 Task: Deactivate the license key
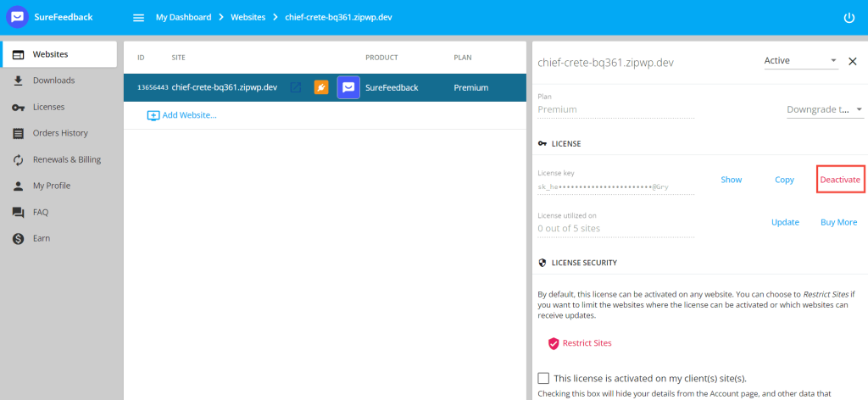840,180
